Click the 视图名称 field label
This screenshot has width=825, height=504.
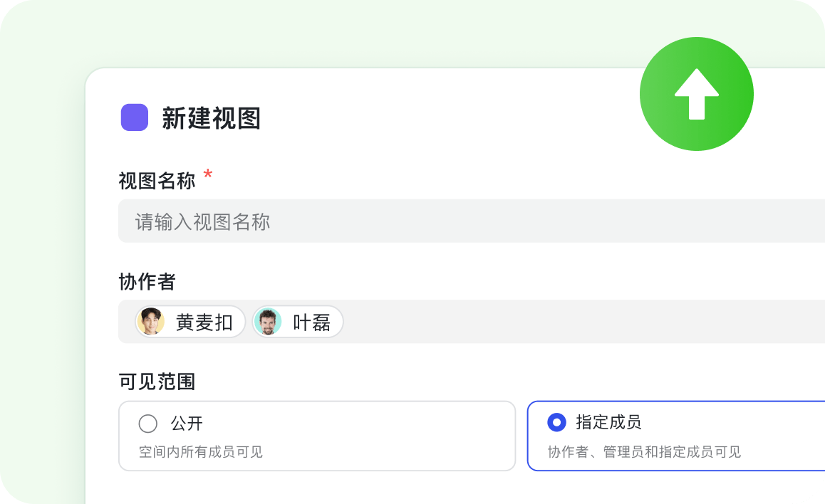[x=157, y=181]
